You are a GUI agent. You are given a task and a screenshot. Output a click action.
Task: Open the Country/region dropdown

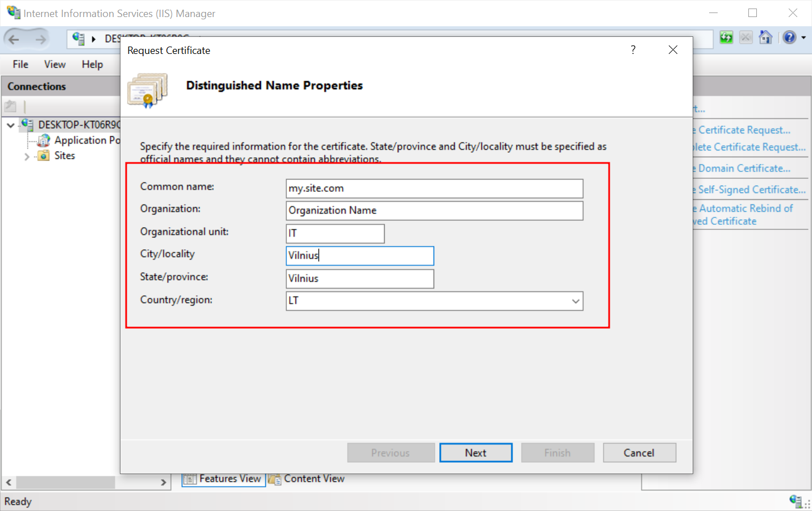(x=576, y=301)
